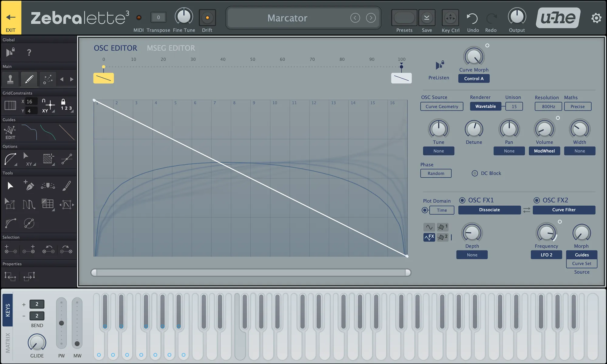Click the PreListen speaker icon
The image size is (607, 364).
tap(439, 65)
